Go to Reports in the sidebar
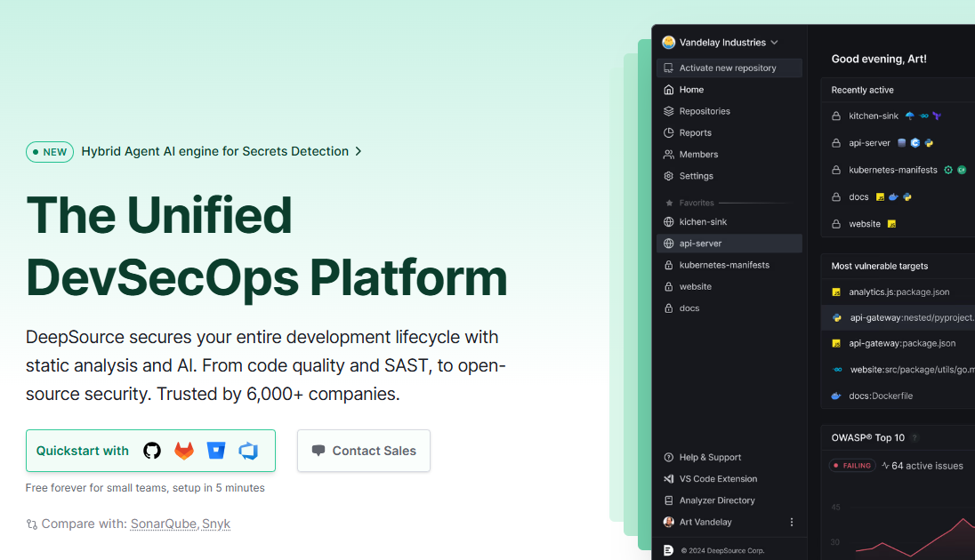 click(695, 132)
